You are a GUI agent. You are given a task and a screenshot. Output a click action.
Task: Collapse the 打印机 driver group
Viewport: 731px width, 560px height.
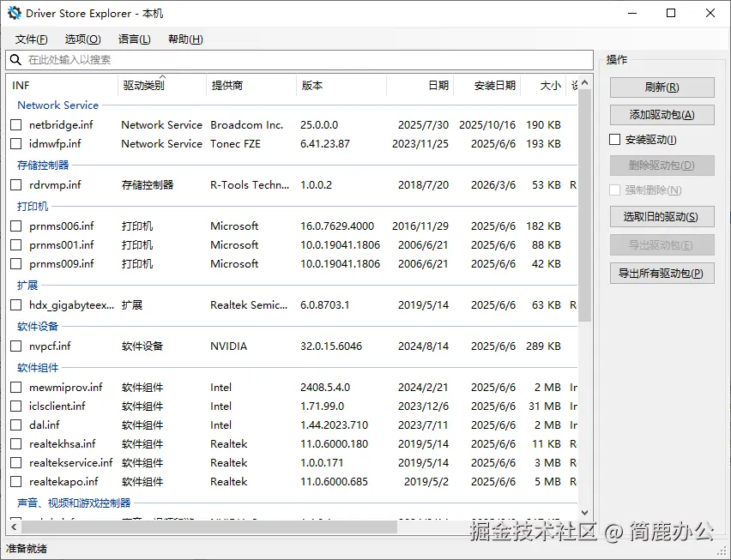pos(32,206)
